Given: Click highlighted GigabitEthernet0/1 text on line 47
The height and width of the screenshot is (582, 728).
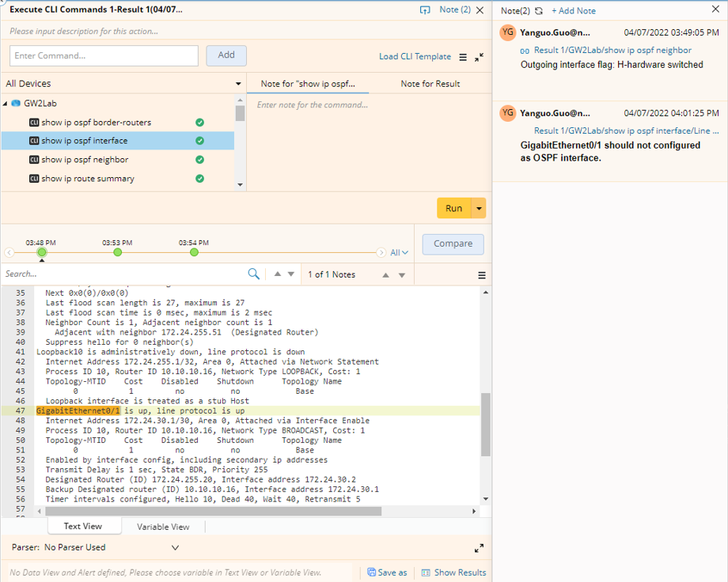Looking at the screenshot, I should (x=78, y=410).
